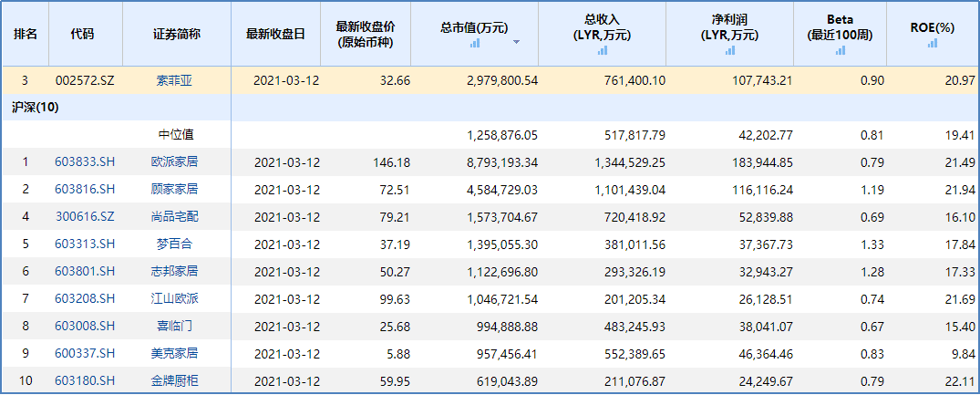Open stock link 尚品宅配
Image resolution: width=980 pixels, height=395 pixels.
[x=174, y=217]
